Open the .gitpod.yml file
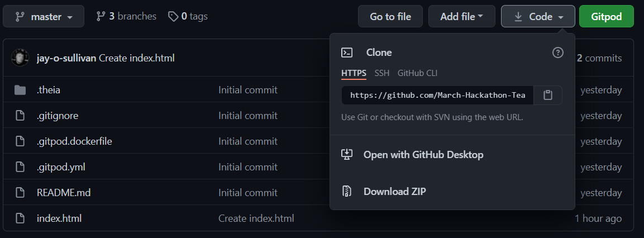This screenshot has width=644, height=238. tap(61, 167)
